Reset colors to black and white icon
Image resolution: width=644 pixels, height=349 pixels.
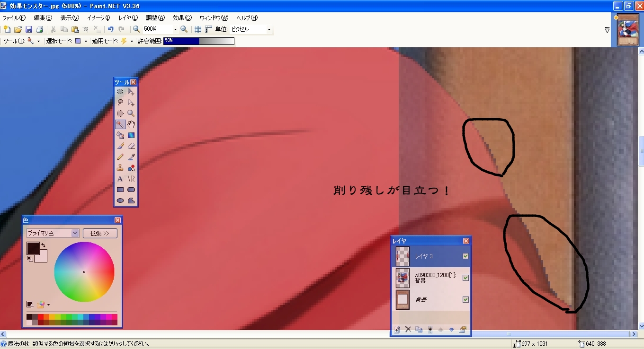click(30, 259)
